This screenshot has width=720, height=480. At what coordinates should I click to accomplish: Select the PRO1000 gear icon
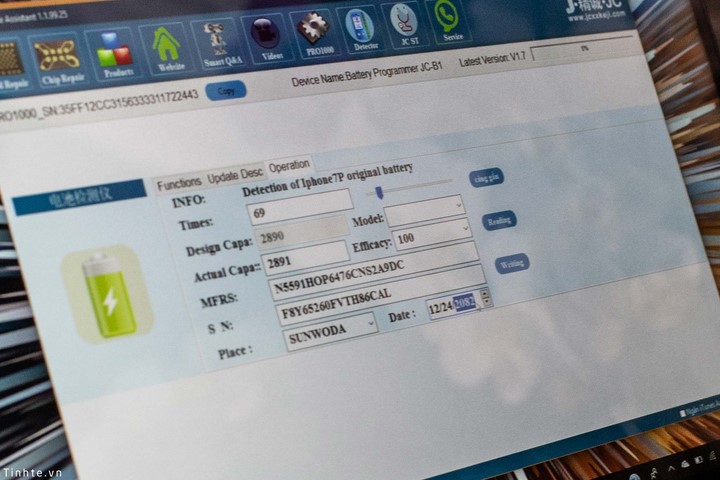(x=315, y=32)
